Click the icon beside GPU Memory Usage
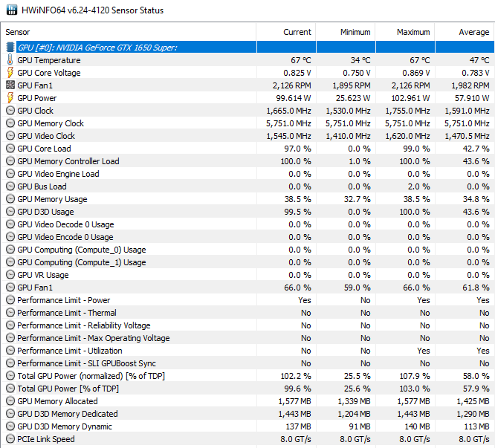 (10, 199)
